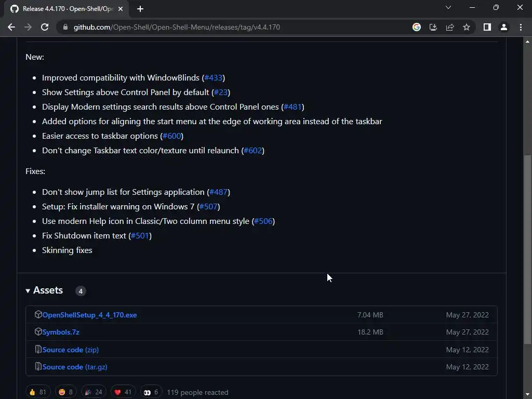Open issue #507 link
This screenshot has height=399, width=532.
(x=208, y=207)
